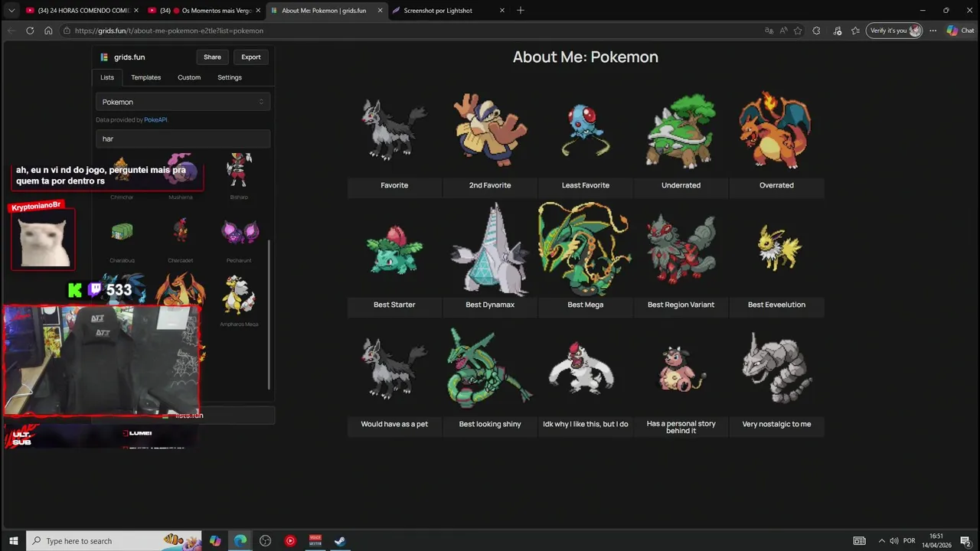
Task: Open browser extensions icon
Action: (x=816, y=31)
